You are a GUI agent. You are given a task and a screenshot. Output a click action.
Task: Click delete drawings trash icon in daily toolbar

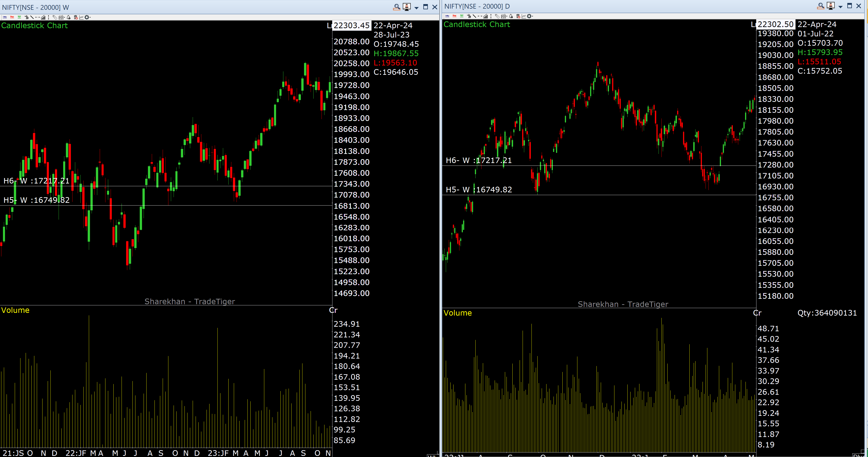click(518, 16)
